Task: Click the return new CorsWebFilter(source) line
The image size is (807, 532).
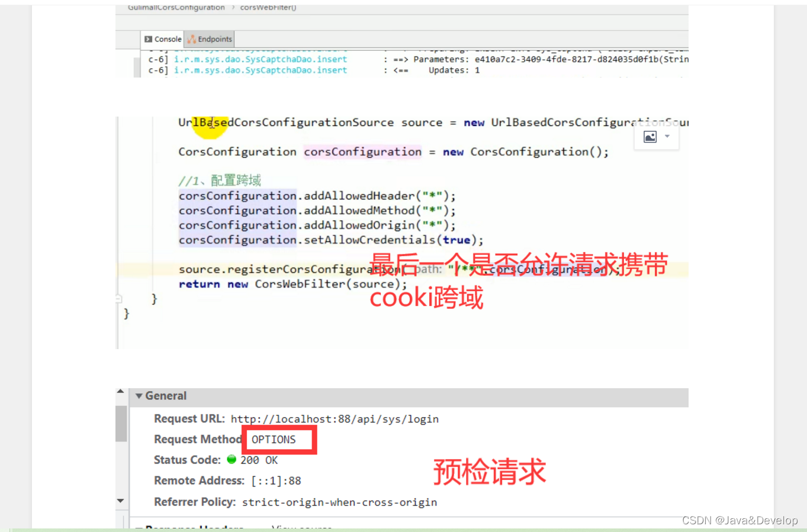Action: pyautogui.click(x=293, y=284)
